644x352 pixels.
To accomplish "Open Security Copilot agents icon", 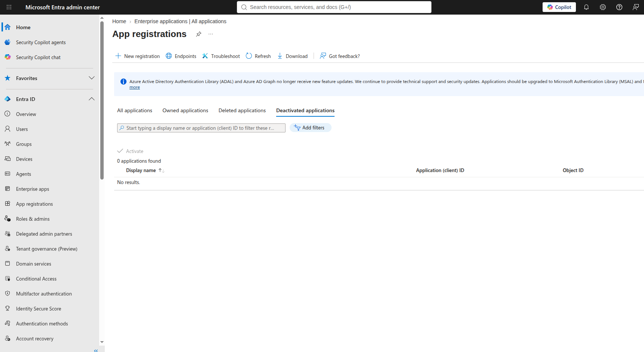I will pos(7,42).
